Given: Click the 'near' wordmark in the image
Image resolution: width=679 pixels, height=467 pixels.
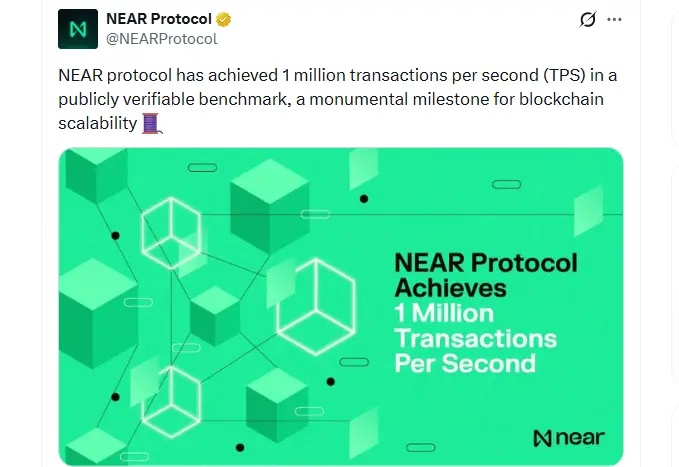Looking at the screenshot, I should [x=581, y=438].
